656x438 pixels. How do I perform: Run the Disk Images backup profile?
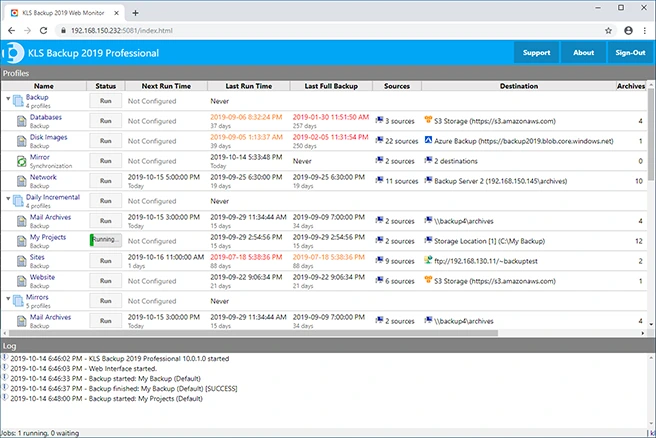point(105,141)
